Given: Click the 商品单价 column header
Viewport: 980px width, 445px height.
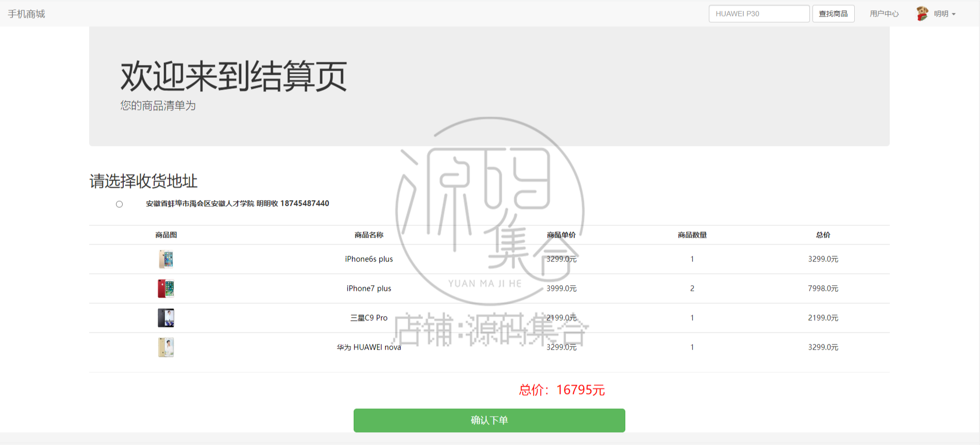Looking at the screenshot, I should (561, 235).
